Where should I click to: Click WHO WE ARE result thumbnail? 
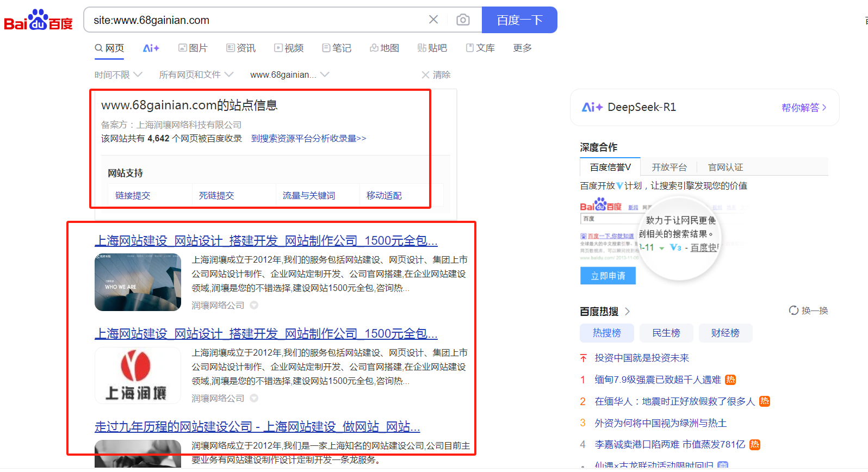[x=138, y=282]
